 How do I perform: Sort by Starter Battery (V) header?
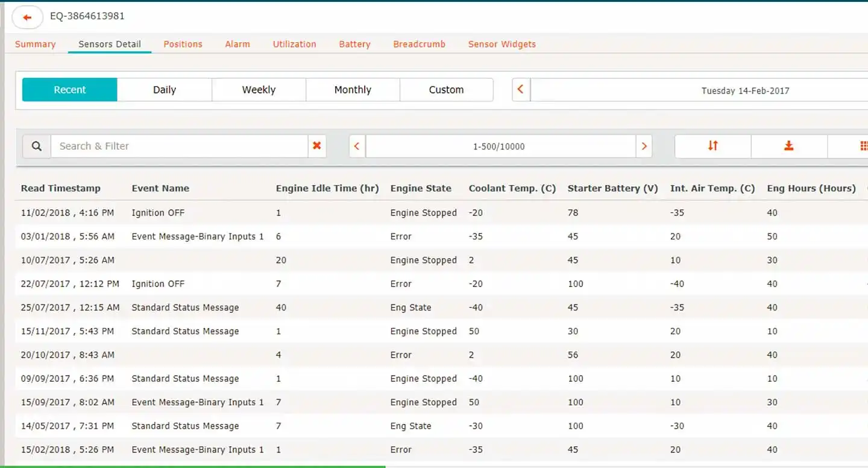[x=612, y=188]
